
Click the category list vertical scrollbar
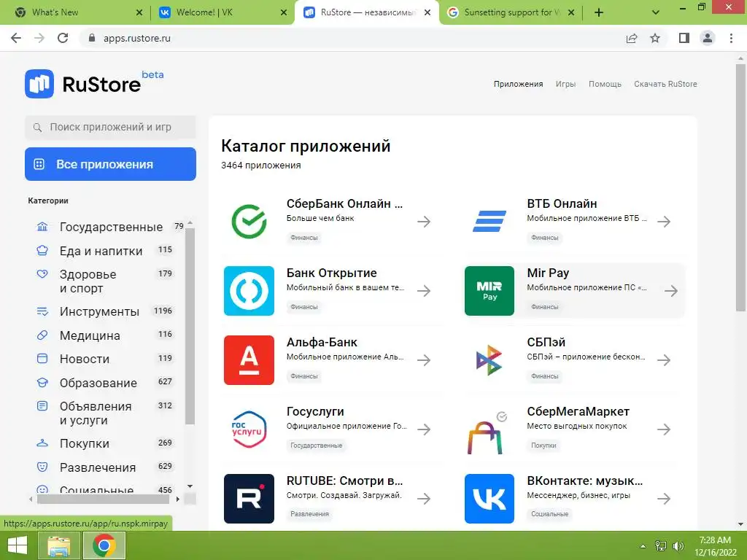pos(190,326)
